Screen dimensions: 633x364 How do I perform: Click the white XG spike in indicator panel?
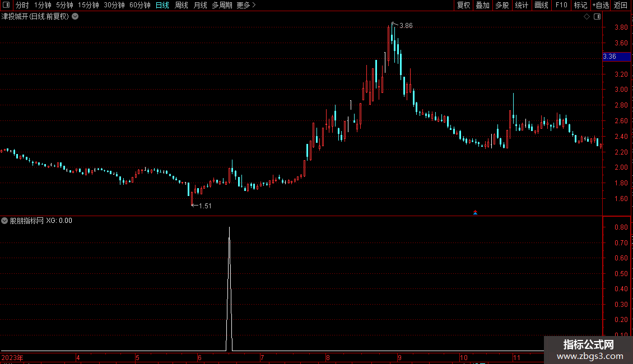[229, 288]
